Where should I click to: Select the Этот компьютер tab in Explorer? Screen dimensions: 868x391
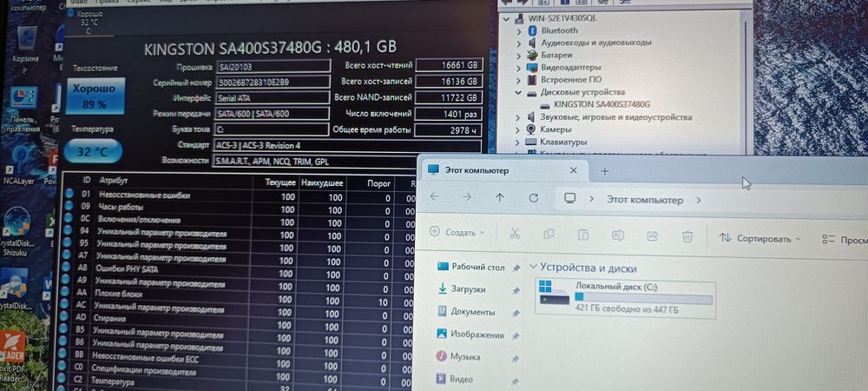click(503, 170)
